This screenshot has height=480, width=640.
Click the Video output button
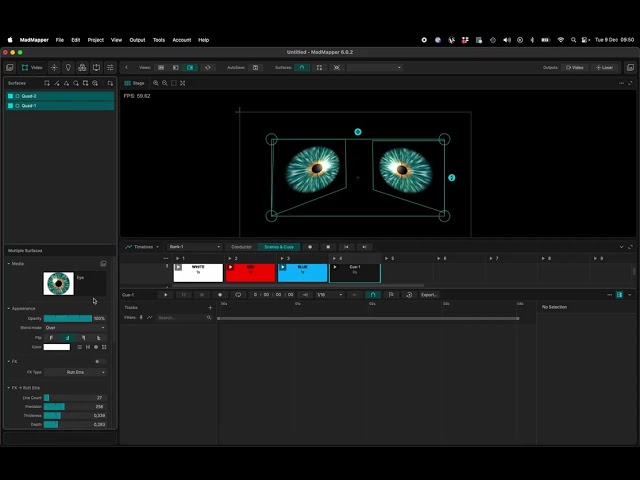575,67
